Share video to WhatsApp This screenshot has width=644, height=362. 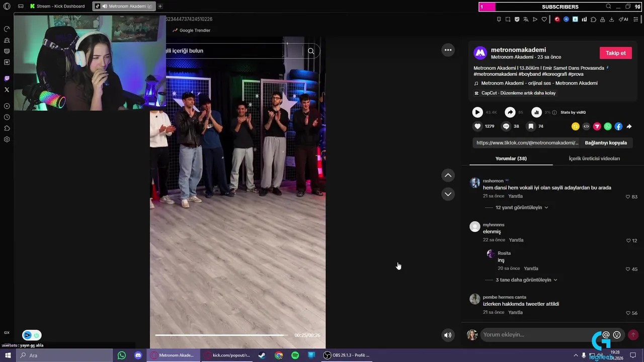[x=608, y=126]
